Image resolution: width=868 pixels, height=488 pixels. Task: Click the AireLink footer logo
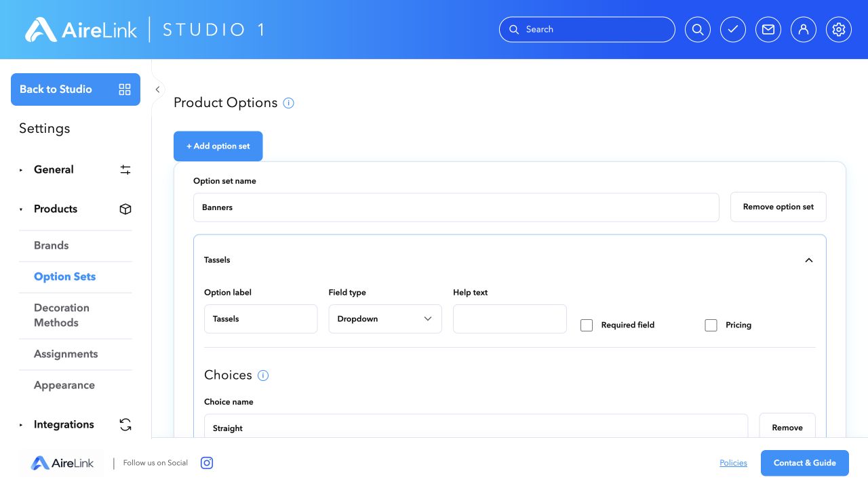pos(62,463)
